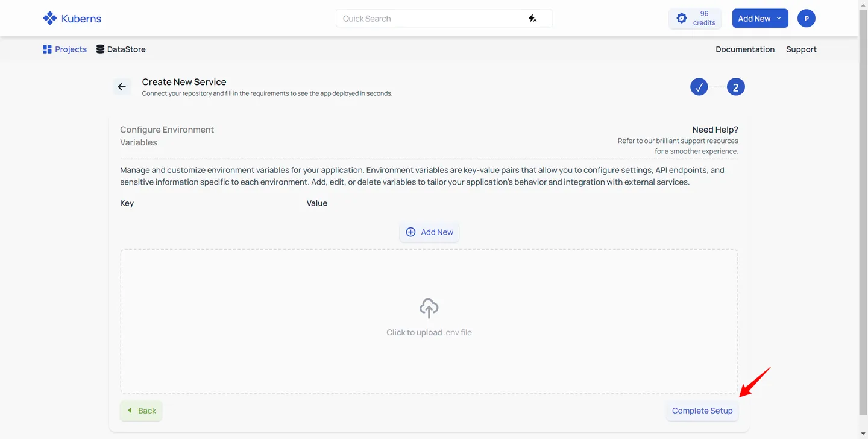Open the user avatar P menu
868x439 pixels.
(807, 18)
